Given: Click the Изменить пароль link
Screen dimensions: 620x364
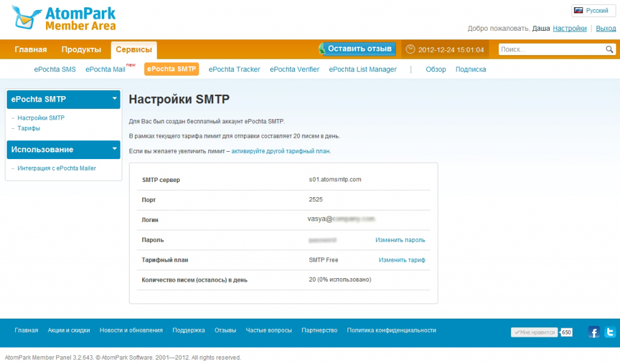Looking at the screenshot, I should (x=400, y=240).
